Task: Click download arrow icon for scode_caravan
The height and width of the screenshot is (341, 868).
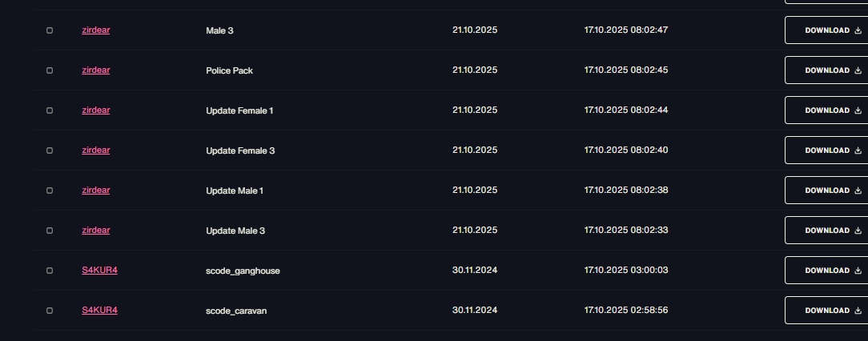Action: pyautogui.click(x=858, y=310)
